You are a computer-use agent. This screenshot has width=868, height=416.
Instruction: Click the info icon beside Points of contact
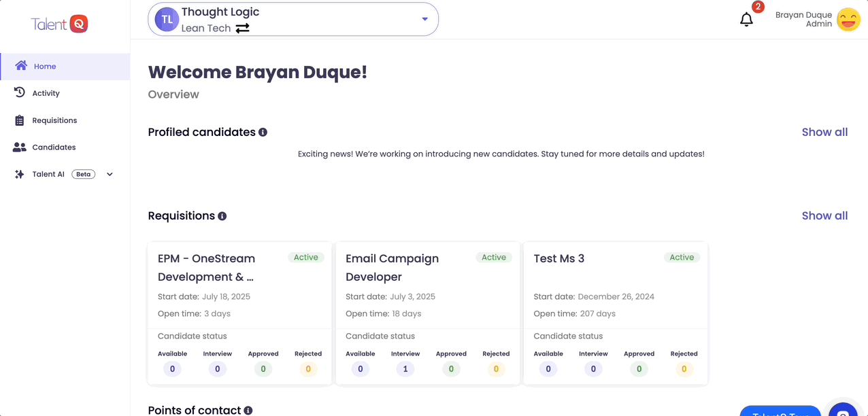[x=248, y=411]
